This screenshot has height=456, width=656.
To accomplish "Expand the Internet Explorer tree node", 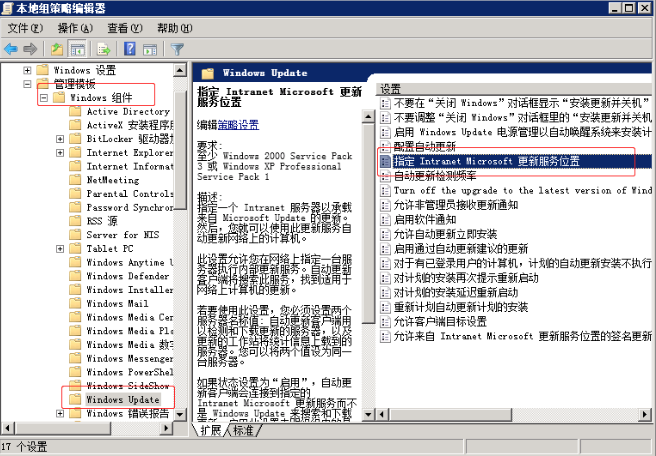I will [x=60, y=153].
